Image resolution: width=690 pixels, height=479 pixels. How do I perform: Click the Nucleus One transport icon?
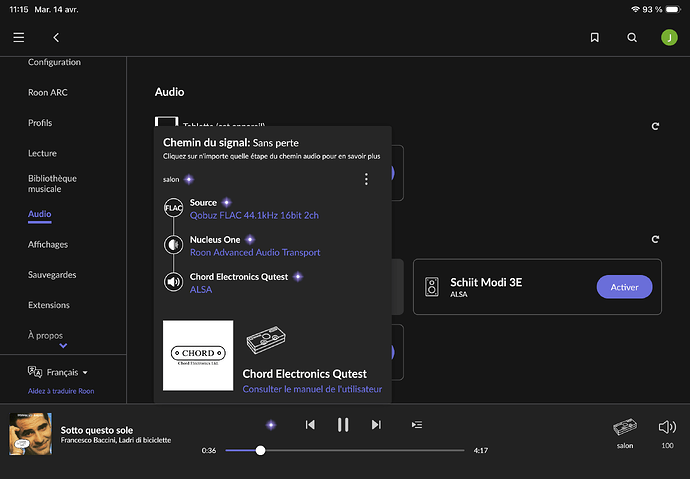point(173,245)
